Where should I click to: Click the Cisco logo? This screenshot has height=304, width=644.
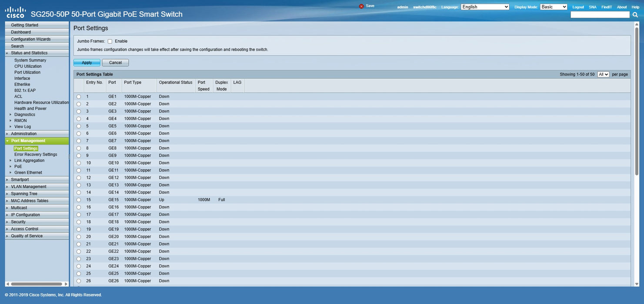(15, 12)
